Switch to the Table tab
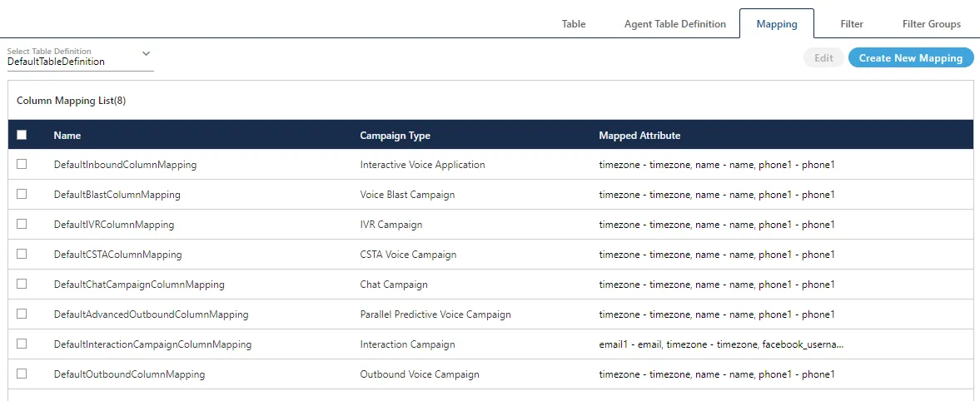 [574, 24]
